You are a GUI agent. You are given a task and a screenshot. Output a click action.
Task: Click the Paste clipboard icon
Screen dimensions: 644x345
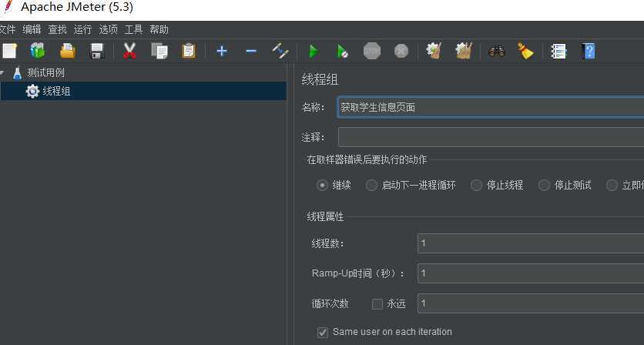(x=189, y=52)
